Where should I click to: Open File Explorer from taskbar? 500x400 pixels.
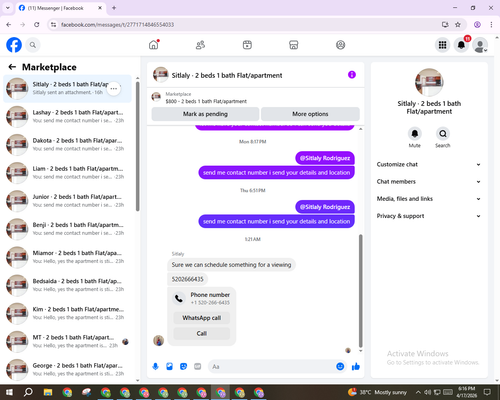(x=48, y=392)
